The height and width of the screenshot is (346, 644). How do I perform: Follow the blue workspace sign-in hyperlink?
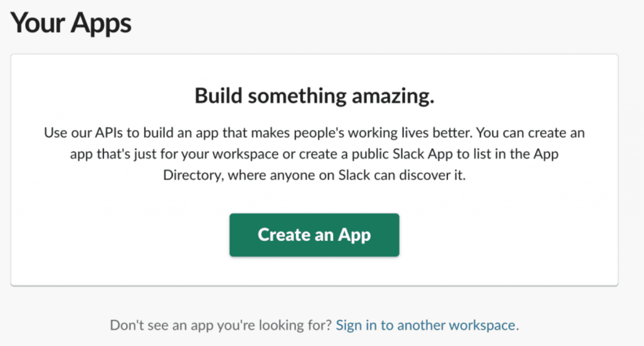point(426,325)
